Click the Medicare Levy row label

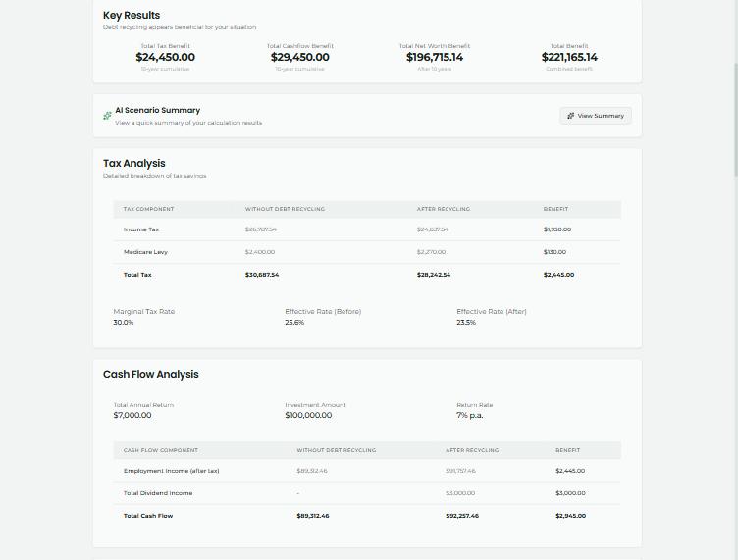(x=145, y=252)
